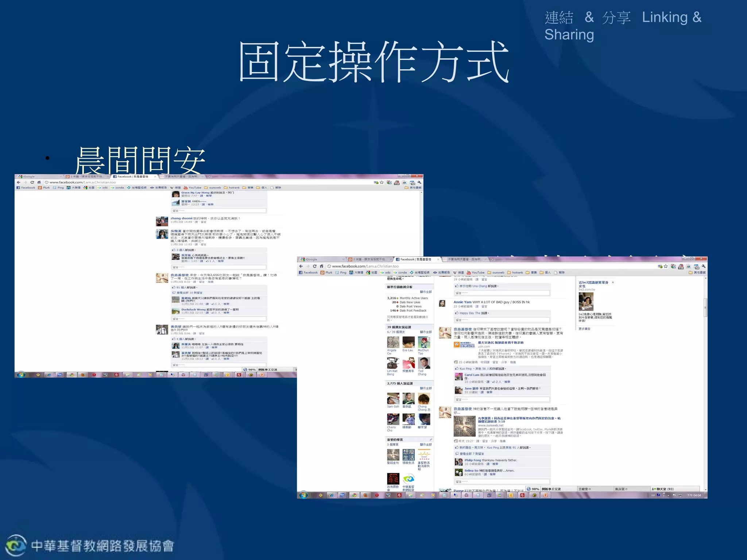Open Annie Yam's profile link
The image size is (747, 560).
click(x=462, y=302)
